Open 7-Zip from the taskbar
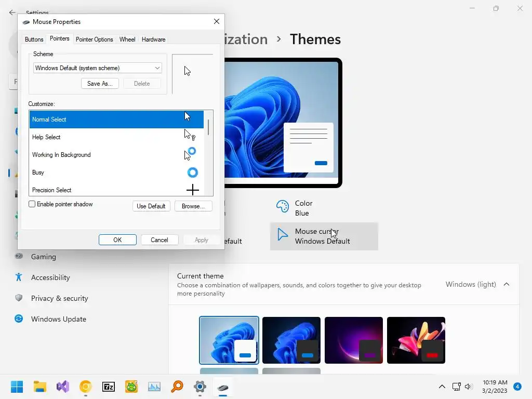Image resolution: width=532 pixels, height=399 pixels. coord(109,387)
